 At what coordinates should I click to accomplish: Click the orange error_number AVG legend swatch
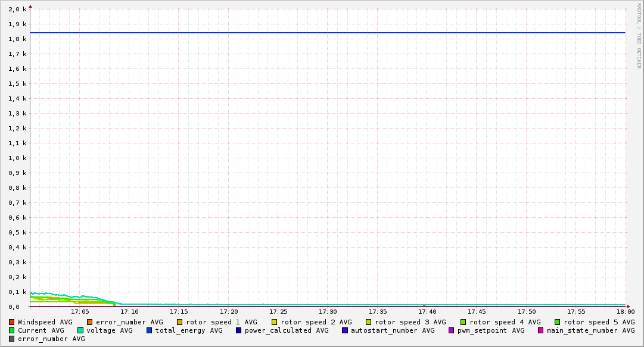pos(90,322)
